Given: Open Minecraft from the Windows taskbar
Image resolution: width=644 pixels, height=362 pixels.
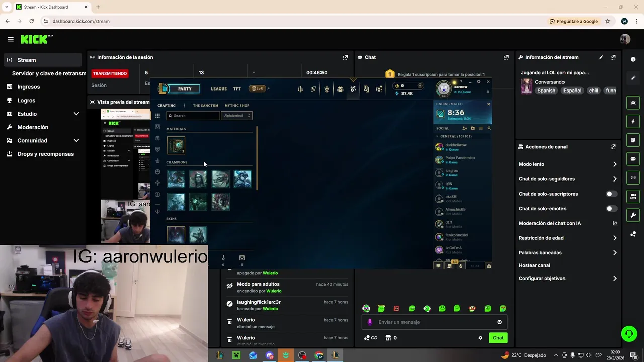Looking at the screenshot, I should pos(236,355).
